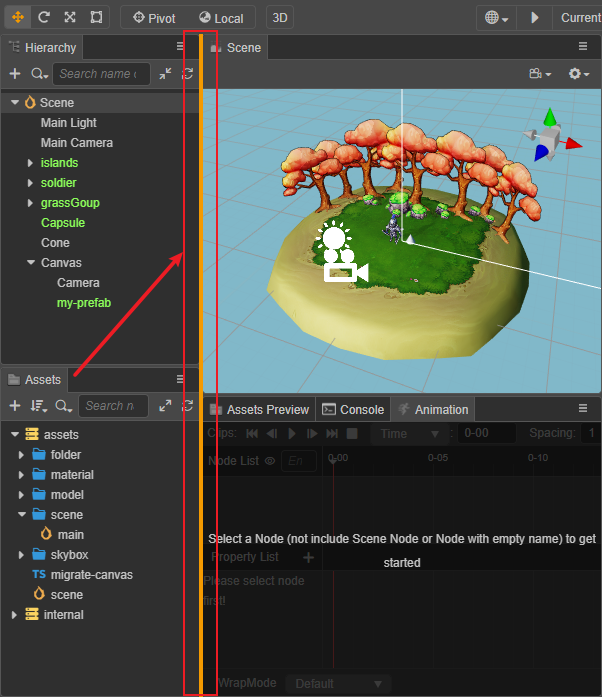The image size is (602, 697).
Task: Open the Assets sort options icon
Action: point(38,406)
